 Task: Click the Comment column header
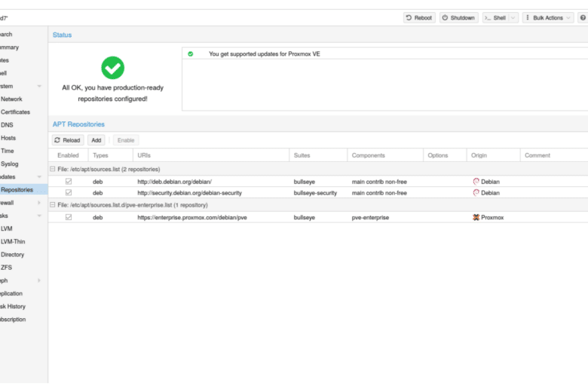coord(554,155)
